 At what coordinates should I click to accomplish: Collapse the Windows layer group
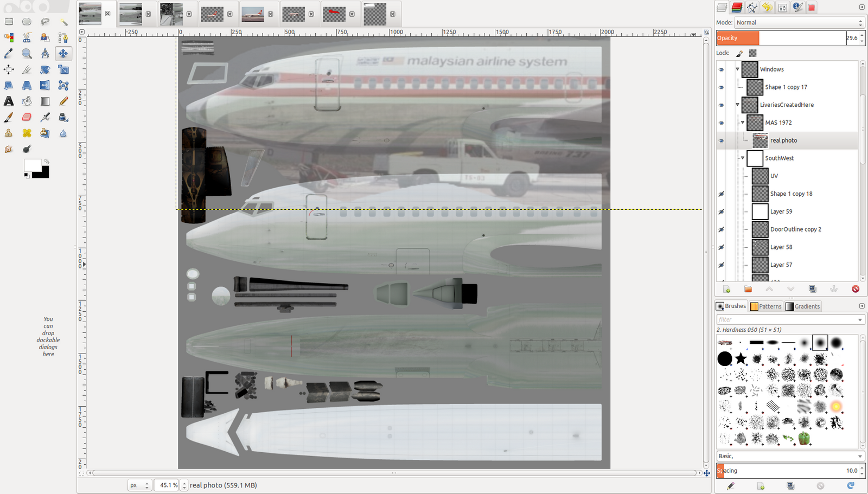737,69
